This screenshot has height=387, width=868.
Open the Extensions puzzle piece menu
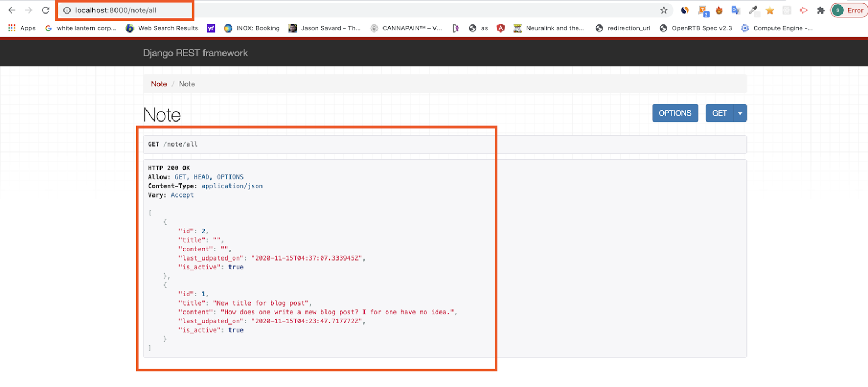coord(820,10)
